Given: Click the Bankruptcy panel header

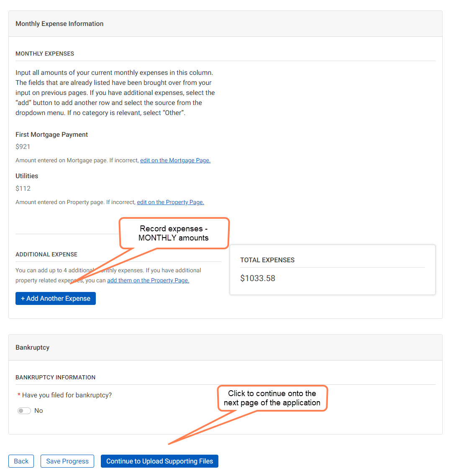Looking at the screenshot, I should pyautogui.click(x=33, y=348).
